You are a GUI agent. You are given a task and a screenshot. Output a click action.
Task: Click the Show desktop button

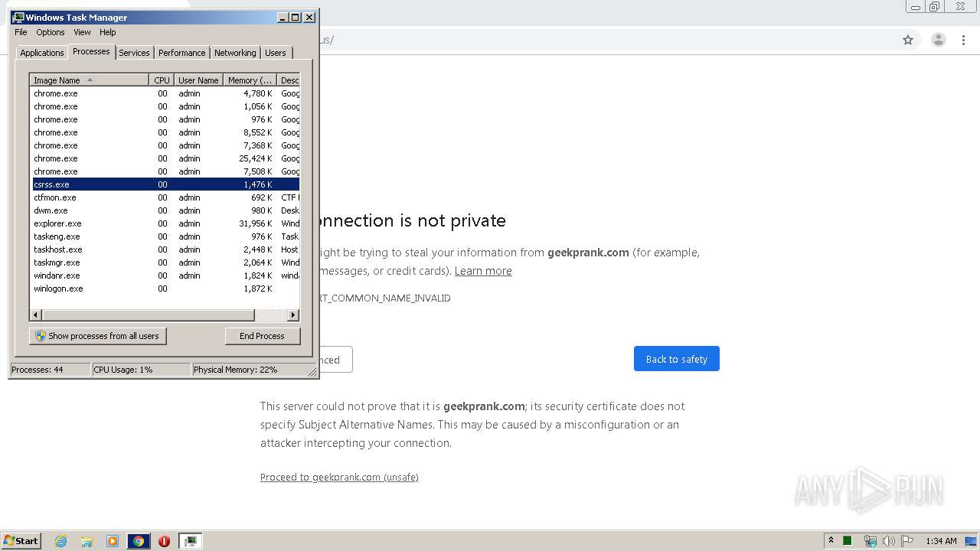point(972,541)
